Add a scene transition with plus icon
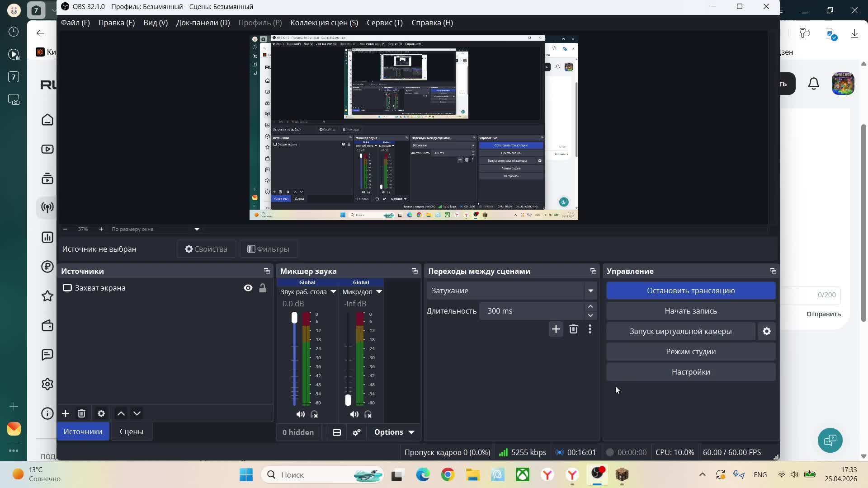 (x=556, y=329)
